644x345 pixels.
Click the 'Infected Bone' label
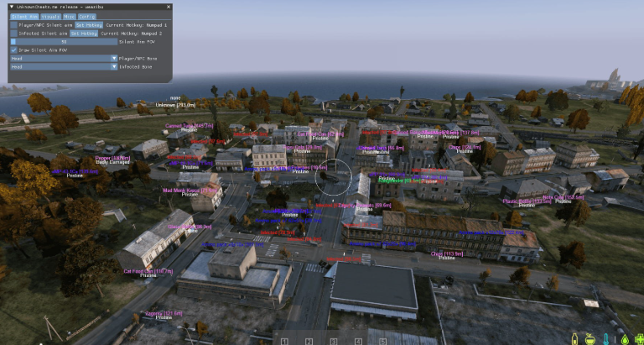point(136,66)
